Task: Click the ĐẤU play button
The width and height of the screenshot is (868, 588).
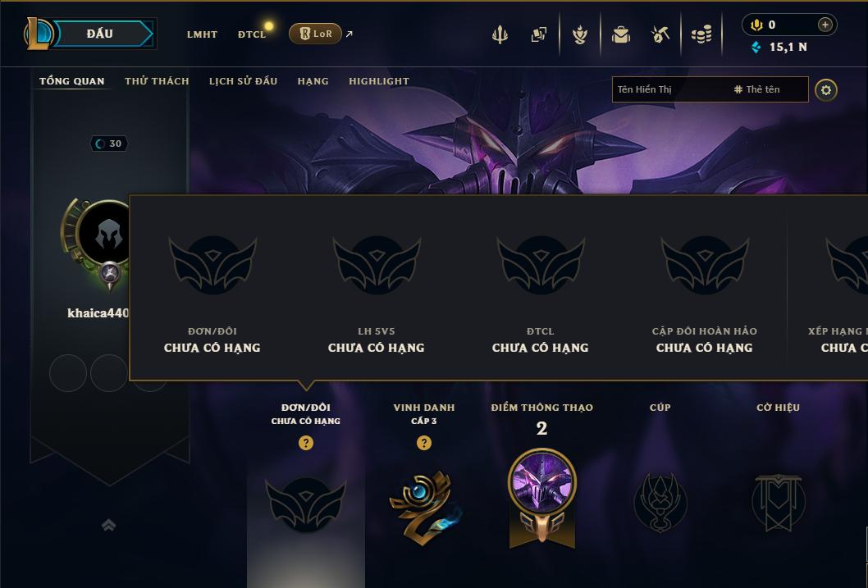Action: click(x=99, y=34)
